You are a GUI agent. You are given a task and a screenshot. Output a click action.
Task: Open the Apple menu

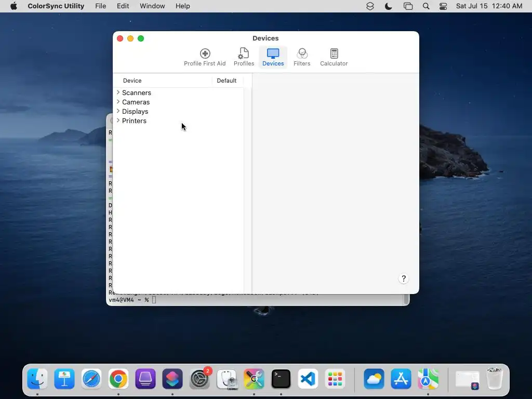(14, 6)
